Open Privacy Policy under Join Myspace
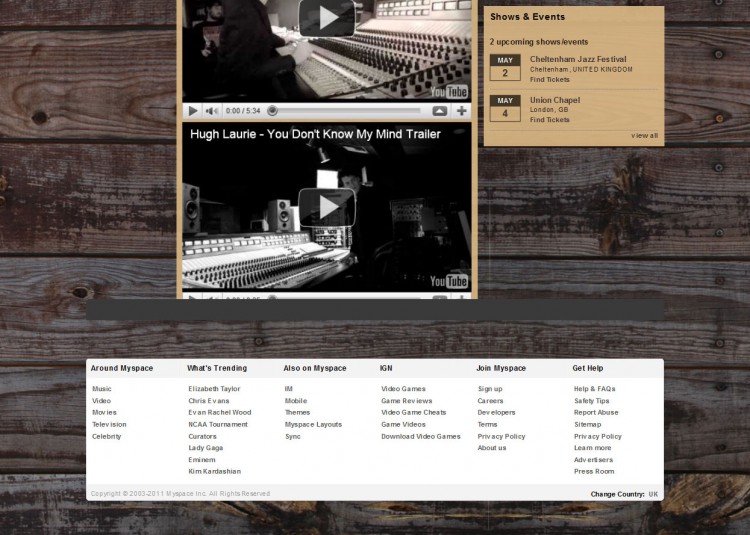Viewport: 750px width, 535px height. 501,436
